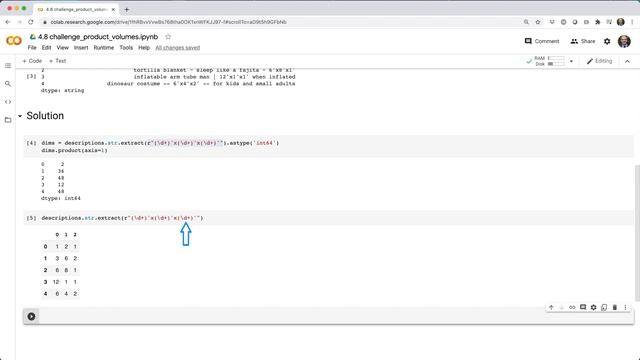
Task: Open code snippets sidebar icon
Action: coord(8,102)
